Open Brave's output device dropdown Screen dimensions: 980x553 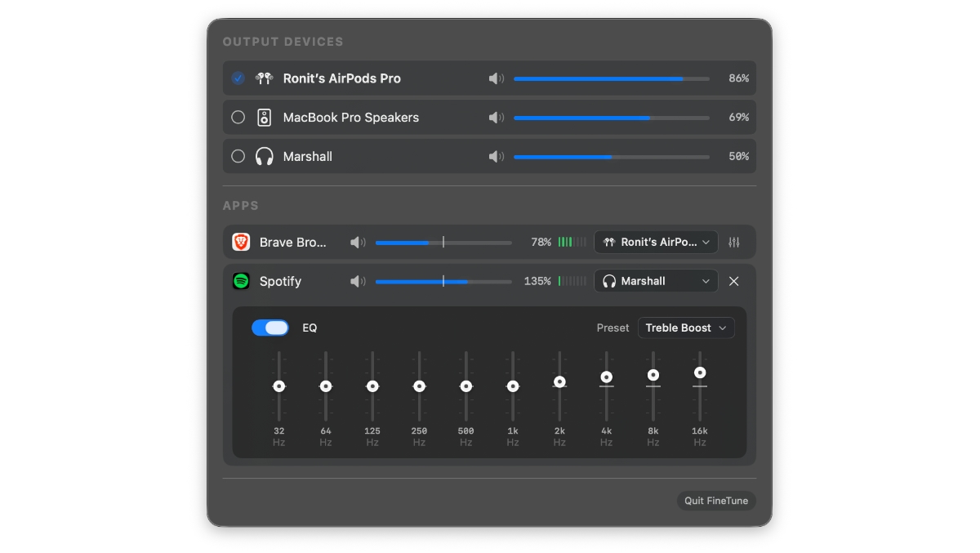point(656,243)
